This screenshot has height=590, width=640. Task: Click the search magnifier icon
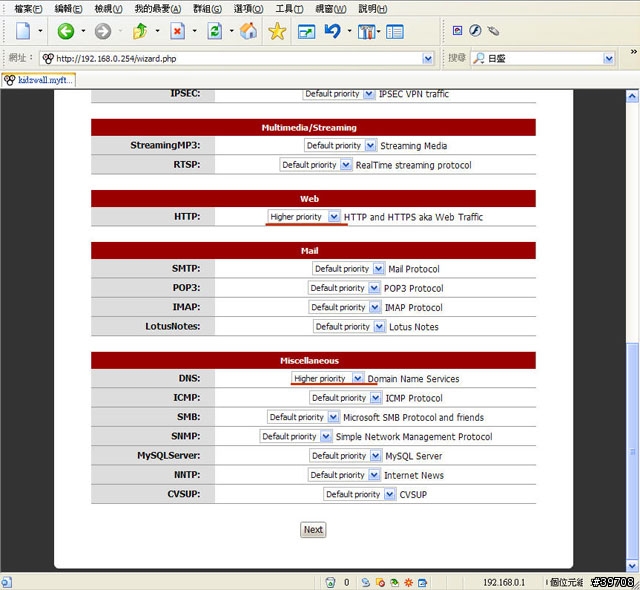(479, 58)
